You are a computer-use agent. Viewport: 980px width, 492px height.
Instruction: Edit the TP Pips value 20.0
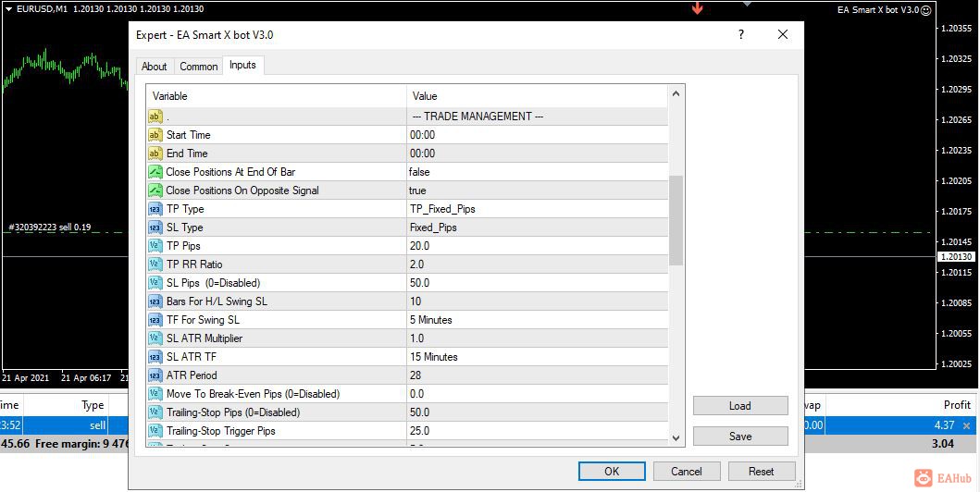(x=538, y=246)
